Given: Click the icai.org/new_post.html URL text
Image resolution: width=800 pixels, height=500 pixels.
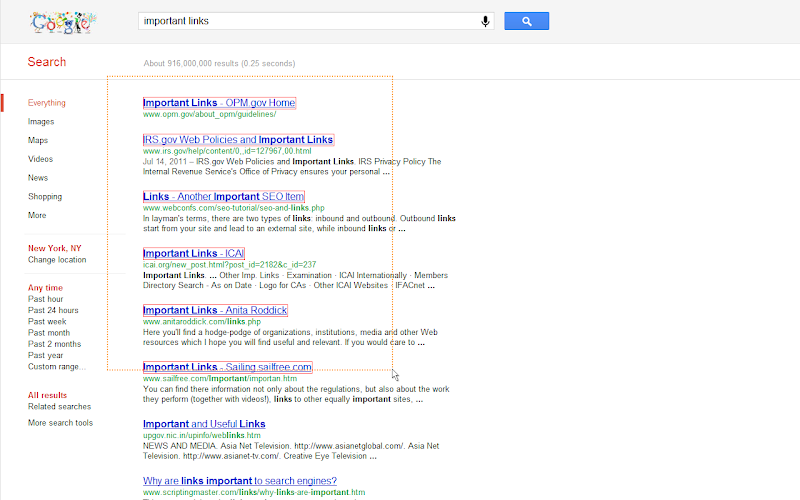Looking at the screenshot, I should (230, 265).
